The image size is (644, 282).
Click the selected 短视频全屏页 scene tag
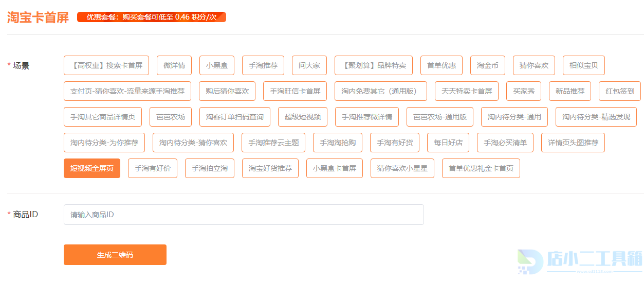pyautogui.click(x=92, y=168)
